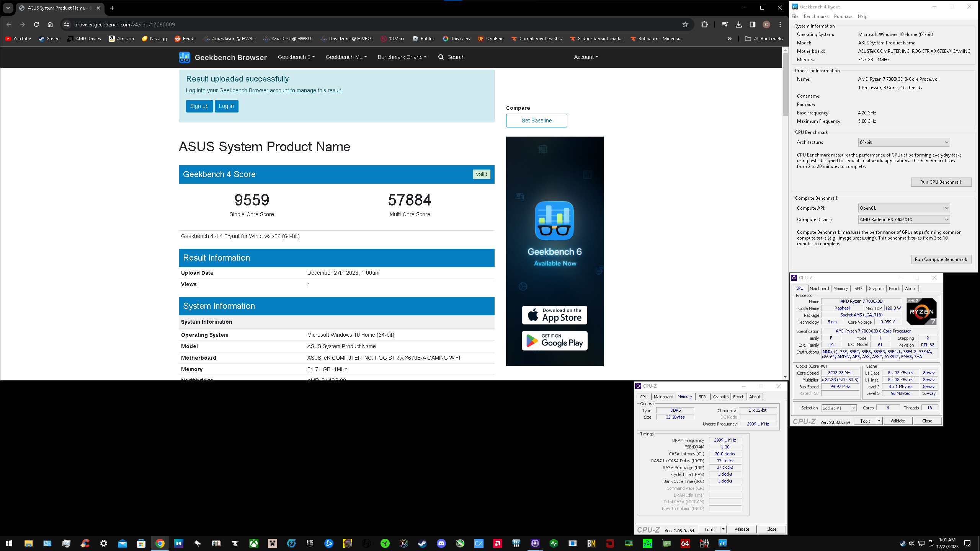Click the Log in button

coord(226,106)
